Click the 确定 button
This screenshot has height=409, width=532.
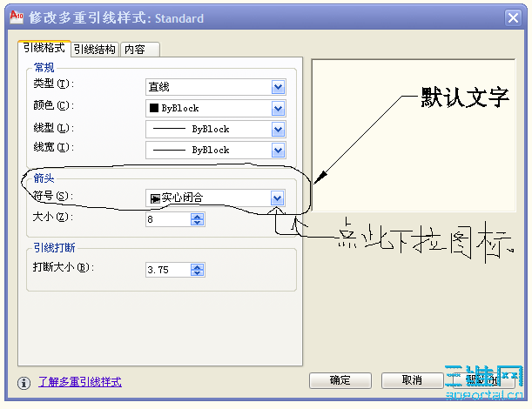click(340, 380)
